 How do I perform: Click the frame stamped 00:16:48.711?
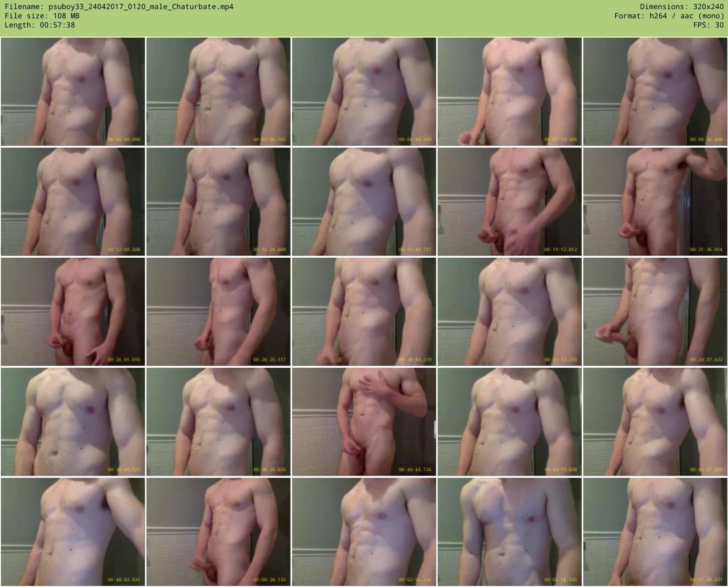click(x=364, y=202)
